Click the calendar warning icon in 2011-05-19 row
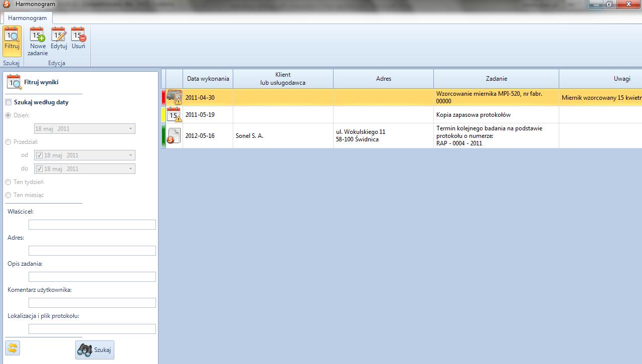642x364 pixels. 175,114
